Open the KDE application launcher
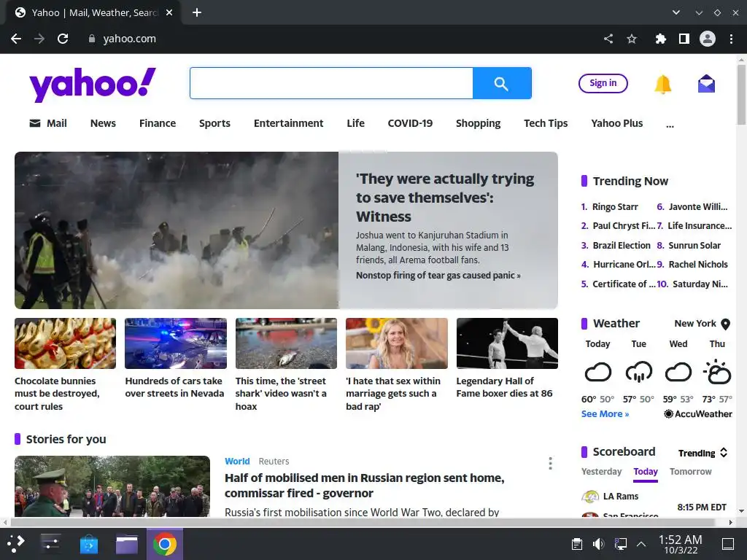Viewport: 747px width, 560px height. coord(16,544)
